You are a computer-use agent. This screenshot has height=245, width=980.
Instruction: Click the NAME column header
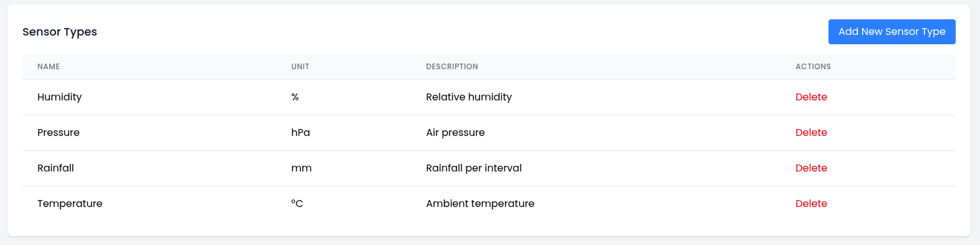49,67
